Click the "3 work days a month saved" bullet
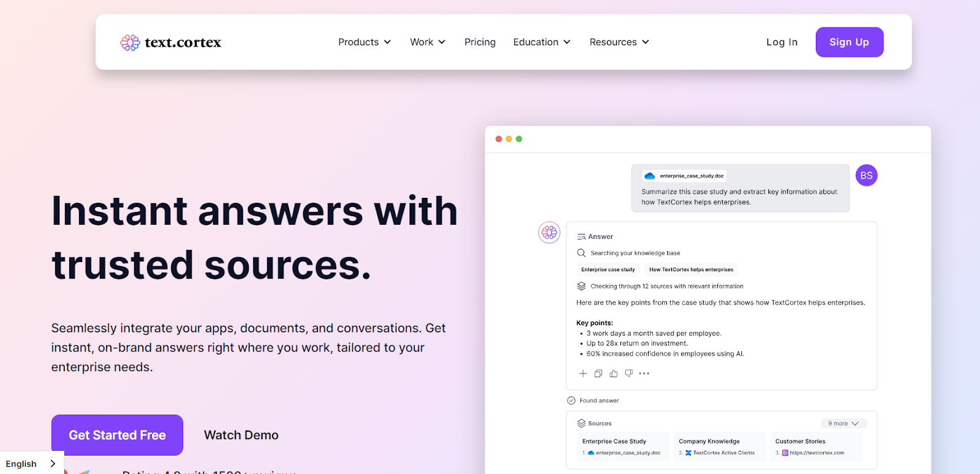This screenshot has width=980, height=474. click(654, 334)
